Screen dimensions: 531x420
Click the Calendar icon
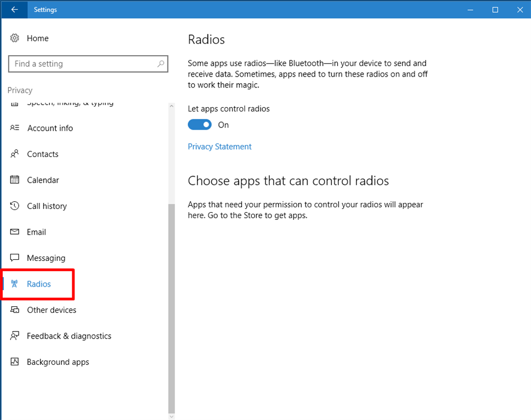tap(15, 180)
